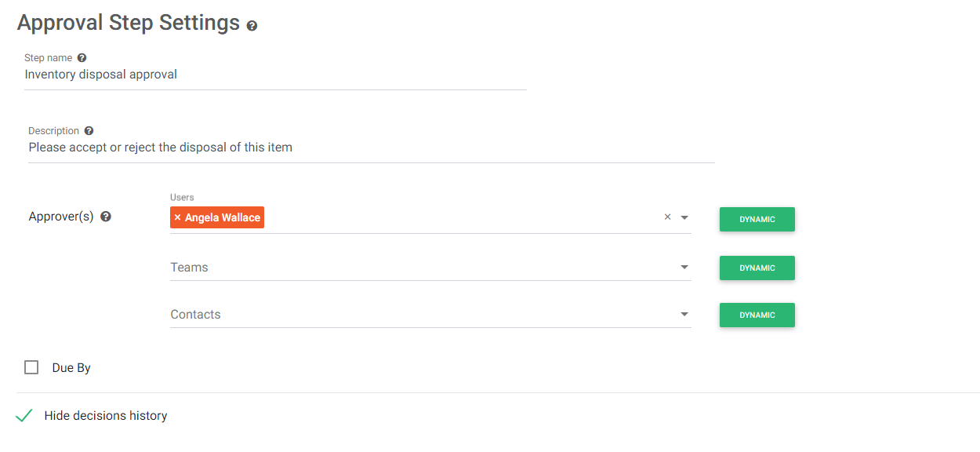The width and height of the screenshot is (980, 452).
Task: Click the help icon next to Approver(s)
Action: 106,217
